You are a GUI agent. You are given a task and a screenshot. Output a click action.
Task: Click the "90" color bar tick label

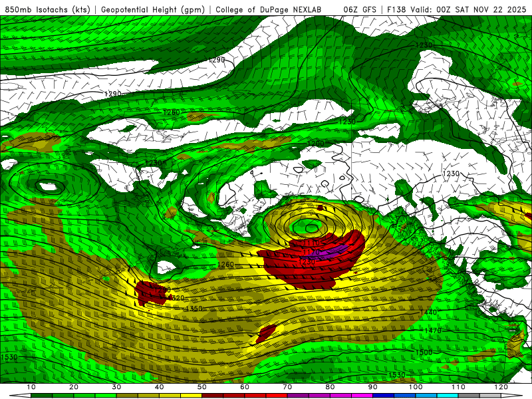tap(373, 387)
